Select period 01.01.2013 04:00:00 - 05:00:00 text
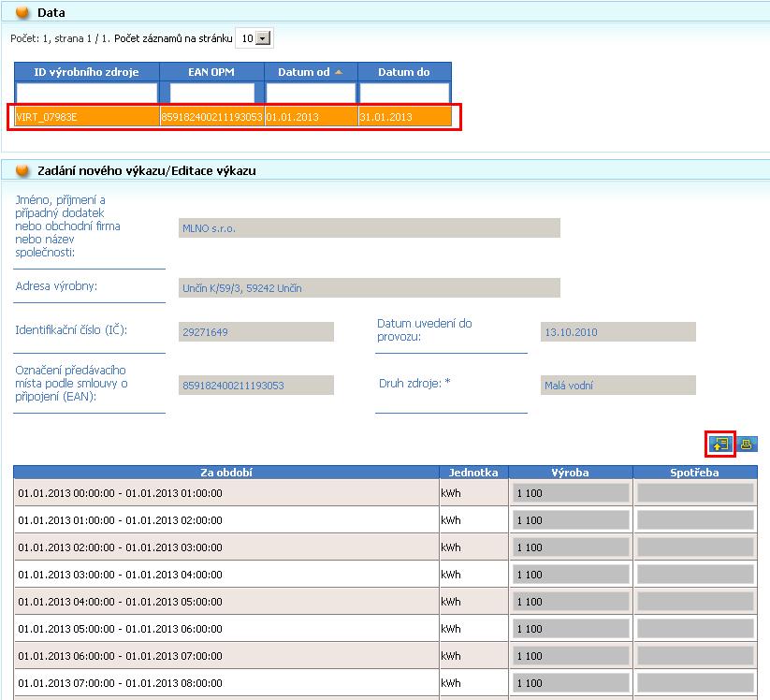Viewport: 770px width, 700px height. (121, 602)
